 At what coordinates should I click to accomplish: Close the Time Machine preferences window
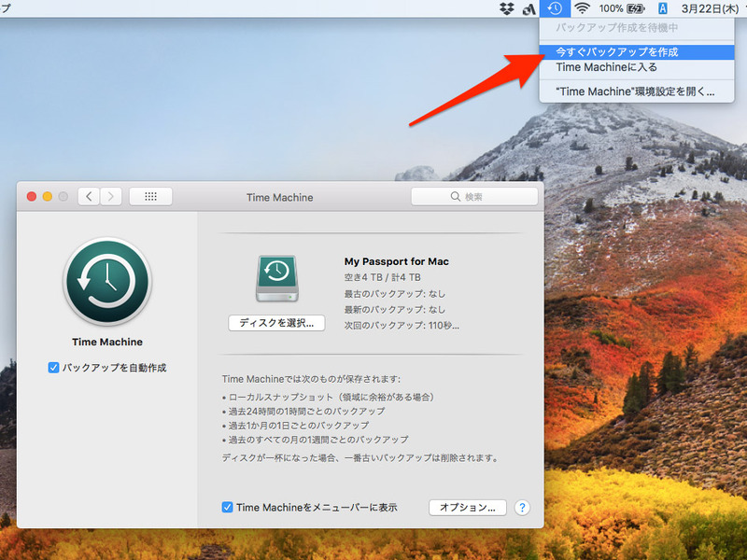[32, 197]
